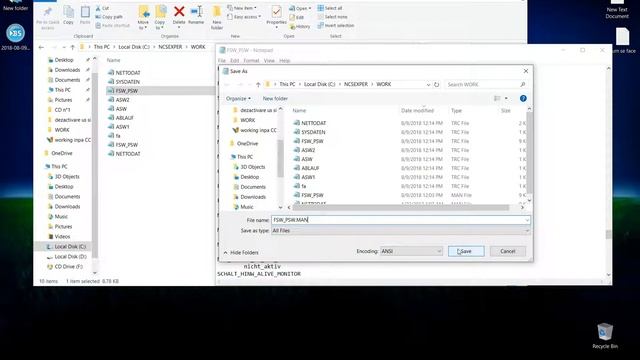Click Invert selection in ribbon
Image resolution: width=640 pixels, height=360 pixels.
[x=336, y=25]
